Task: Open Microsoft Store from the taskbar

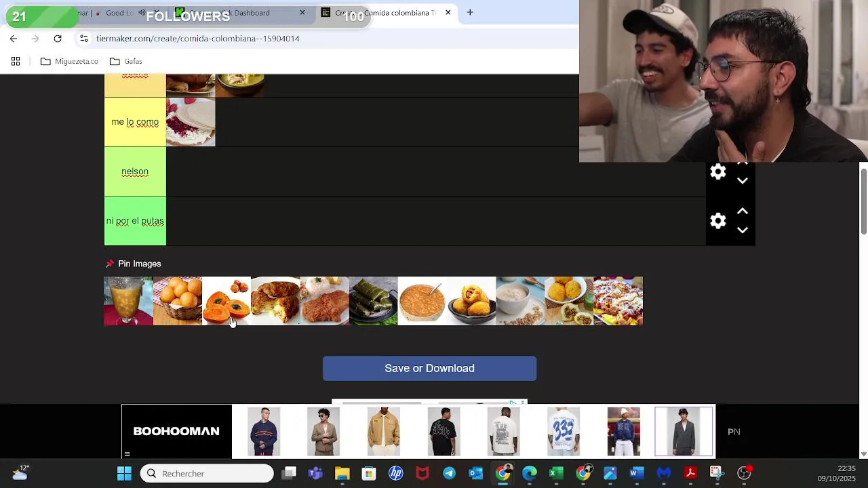Action: (x=368, y=473)
